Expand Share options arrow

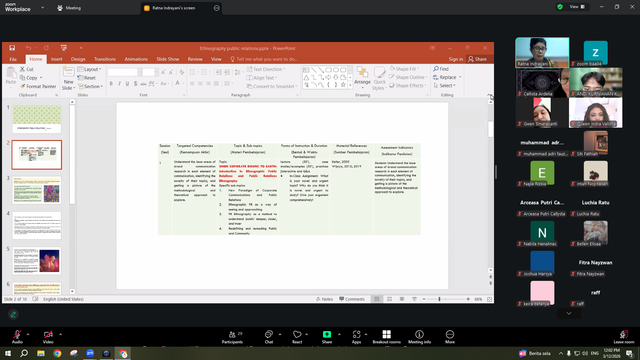339,334
